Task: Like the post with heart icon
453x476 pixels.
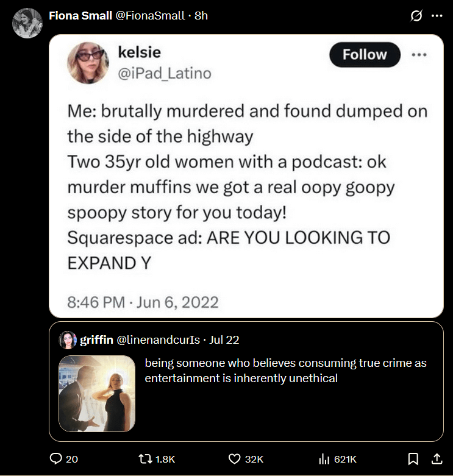Action: (234, 459)
